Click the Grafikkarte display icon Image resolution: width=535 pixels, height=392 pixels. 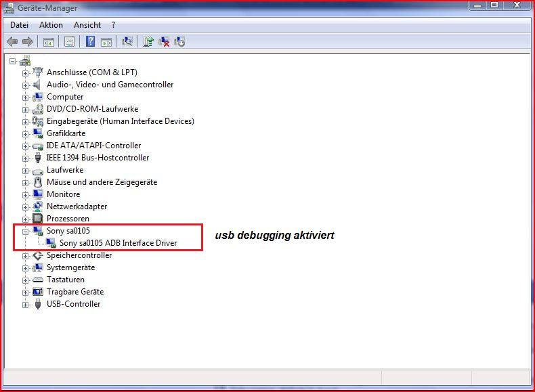point(38,133)
